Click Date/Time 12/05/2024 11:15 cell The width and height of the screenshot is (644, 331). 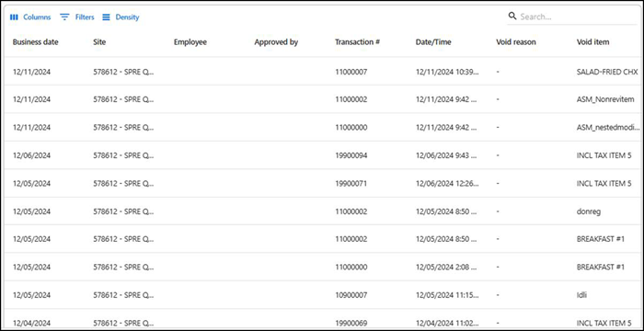coord(447,295)
